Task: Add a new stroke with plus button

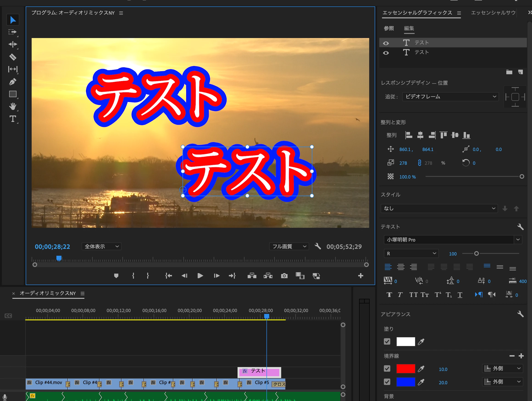Action: pos(521,356)
